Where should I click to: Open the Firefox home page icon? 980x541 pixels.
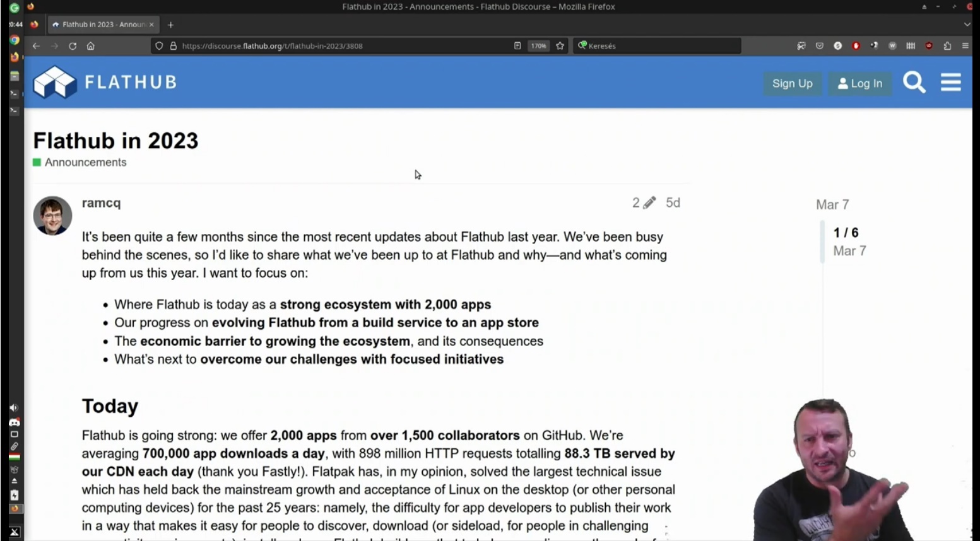pyautogui.click(x=91, y=46)
